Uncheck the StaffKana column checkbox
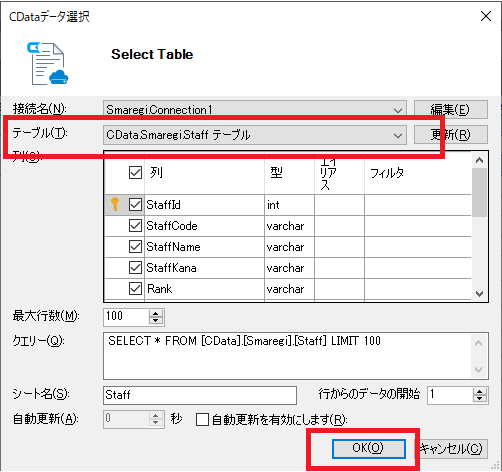The image size is (502, 472). pyautogui.click(x=135, y=268)
